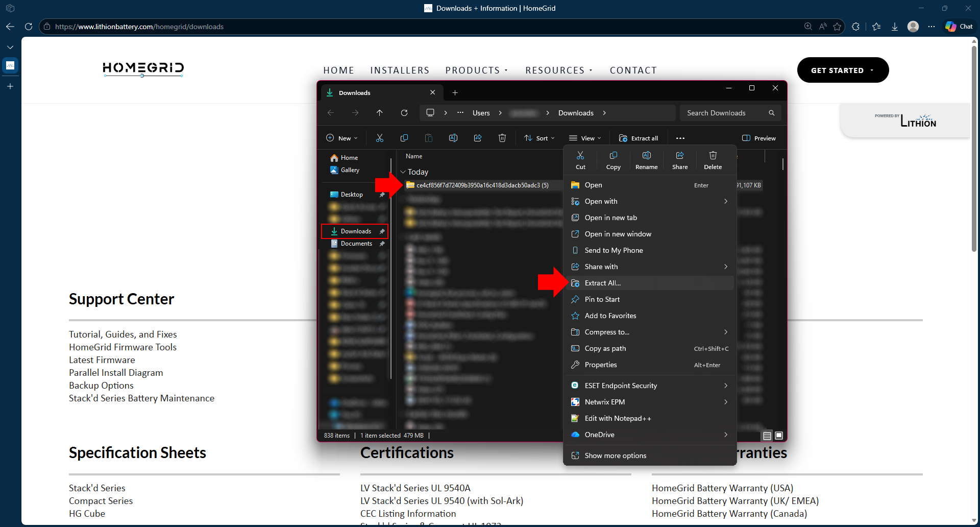This screenshot has height=527, width=980.
Task: Choose Copy as path
Action: pos(650,348)
